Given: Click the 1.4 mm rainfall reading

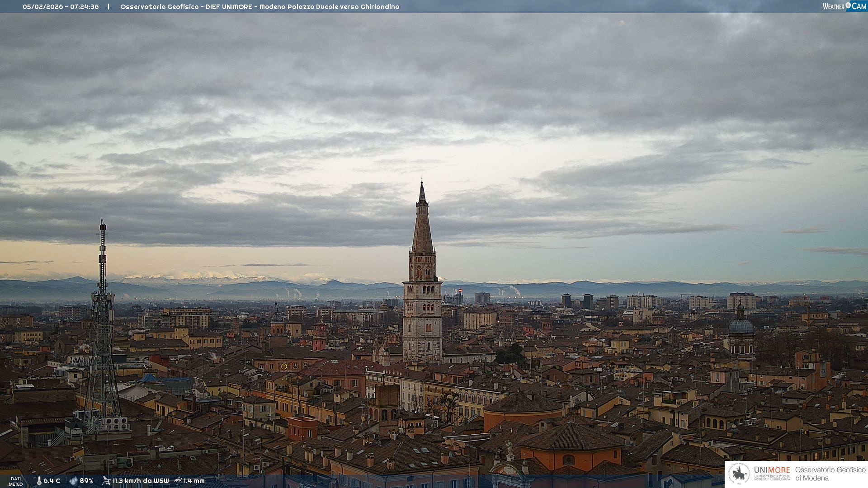Looking at the screenshot, I should [194, 481].
